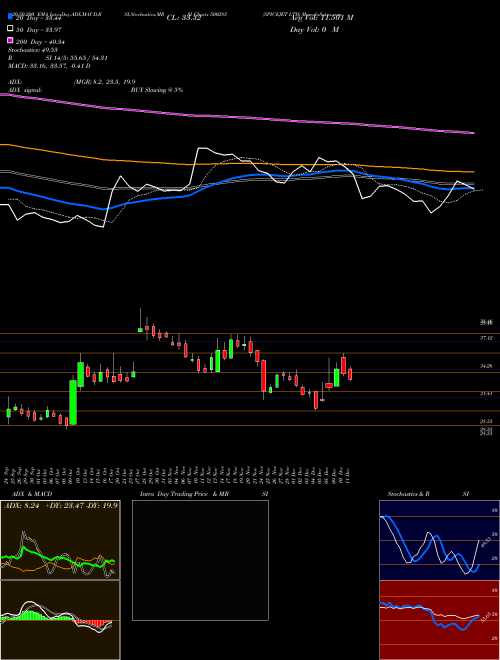Screen dimensions: 500x660
Task: Click the 'MACD: 33.16, 33.57, -0.41 D' line
Action: pyautogui.click(x=49, y=66)
